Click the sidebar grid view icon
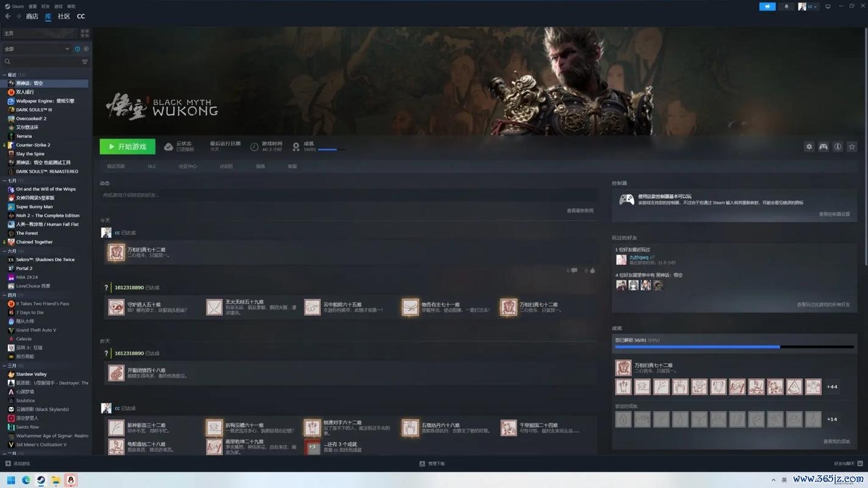The width and height of the screenshot is (868, 488). coord(85,34)
